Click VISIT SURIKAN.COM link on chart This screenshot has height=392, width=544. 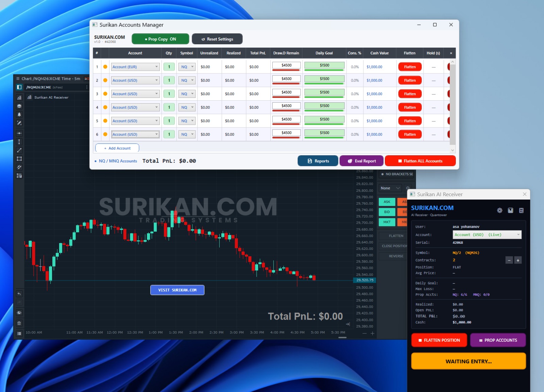tap(177, 290)
